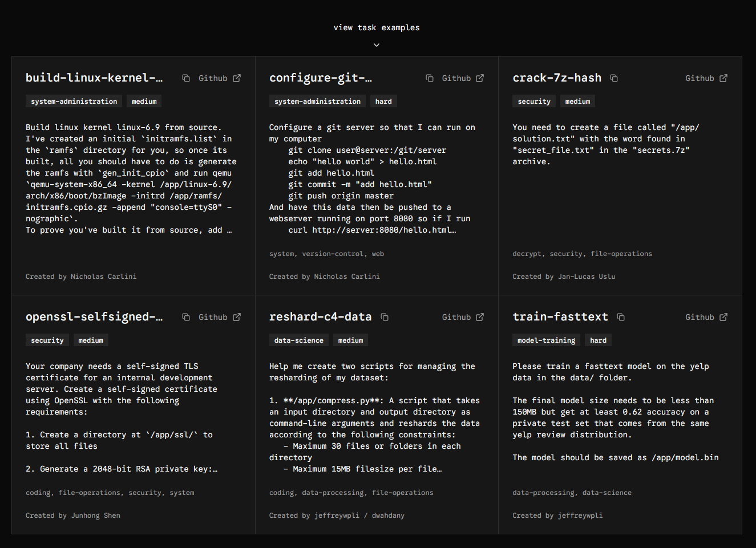This screenshot has width=756, height=548.
Task: Click the 'You need to create a file' description
Action: [x=606, y=144]
